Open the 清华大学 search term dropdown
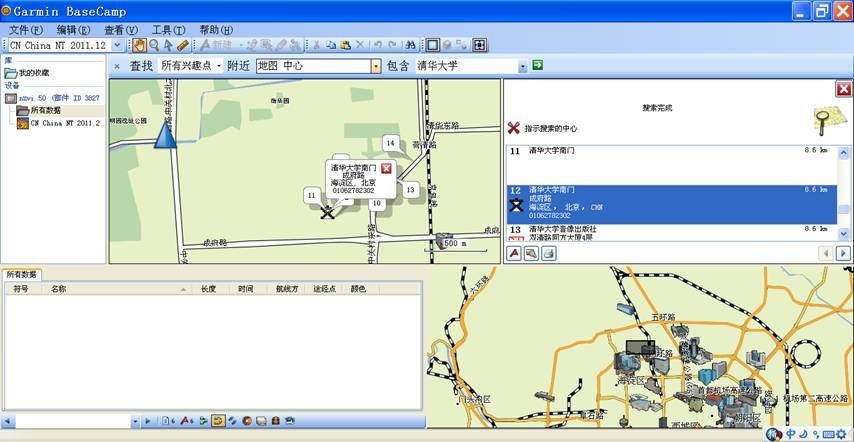 [523, 66]
